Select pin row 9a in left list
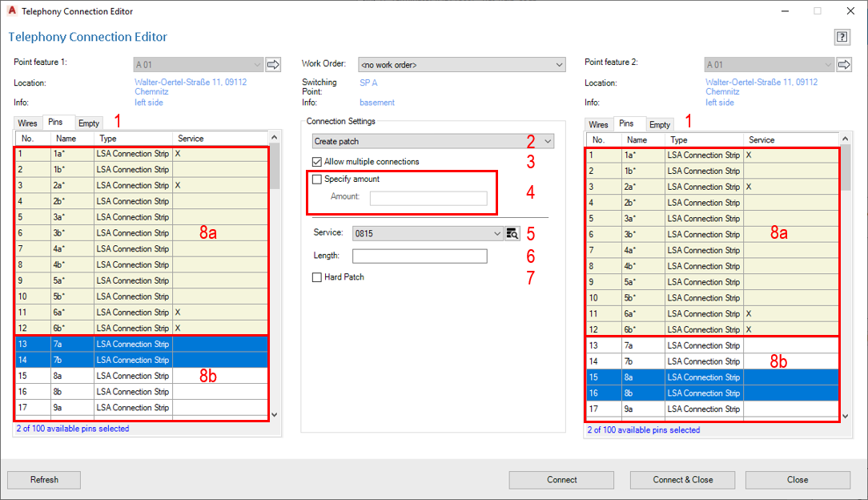This screenshot has height=500, width=868. [142, 408]
